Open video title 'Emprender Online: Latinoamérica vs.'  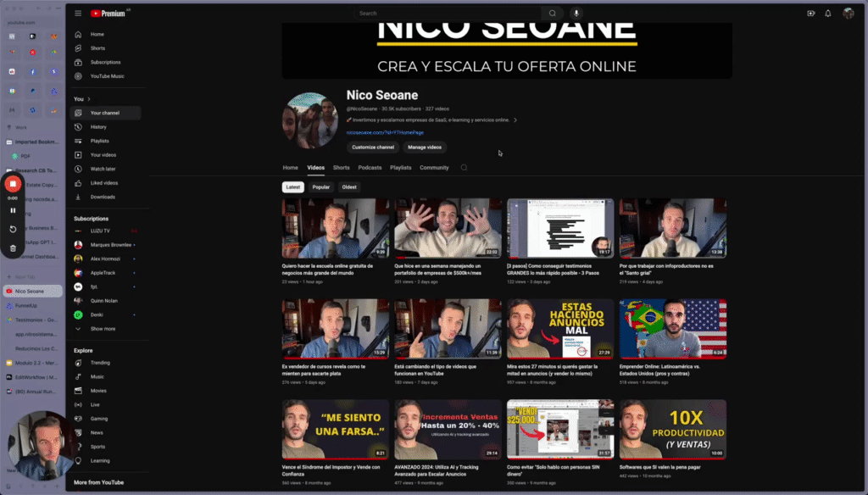659,370
